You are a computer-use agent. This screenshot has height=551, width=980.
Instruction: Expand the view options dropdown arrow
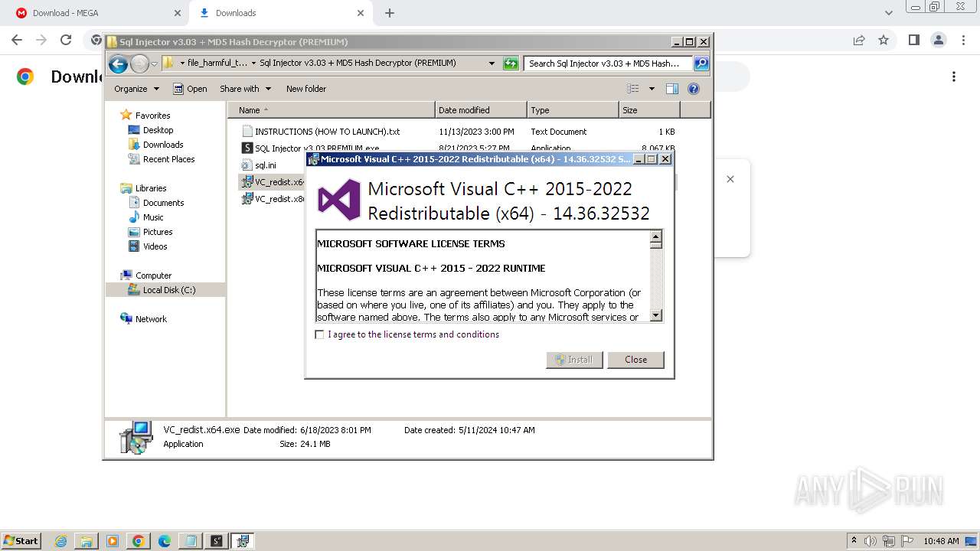[652, 89]
